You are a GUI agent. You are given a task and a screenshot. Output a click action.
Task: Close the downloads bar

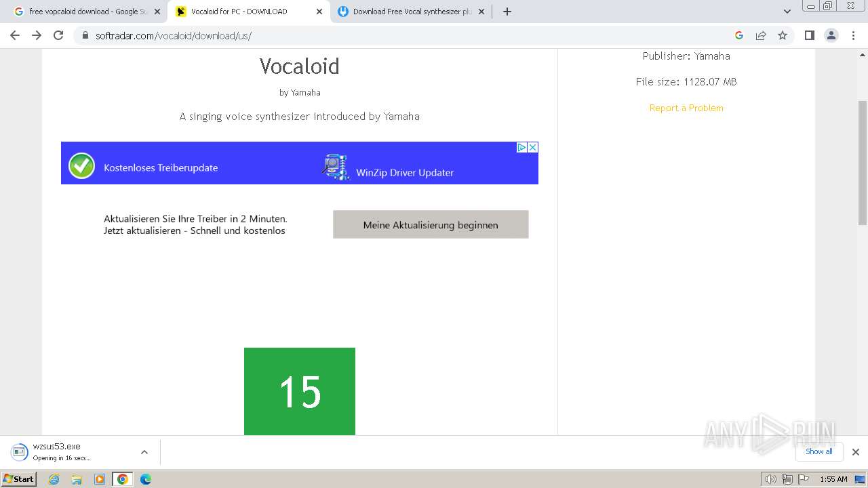[855, 452]
